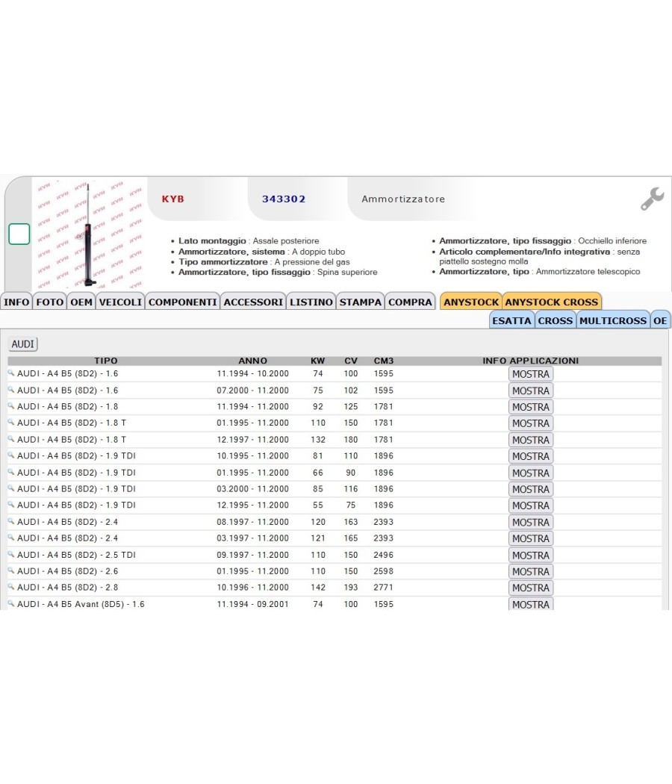Select the CROSS sub-tab

555,320
